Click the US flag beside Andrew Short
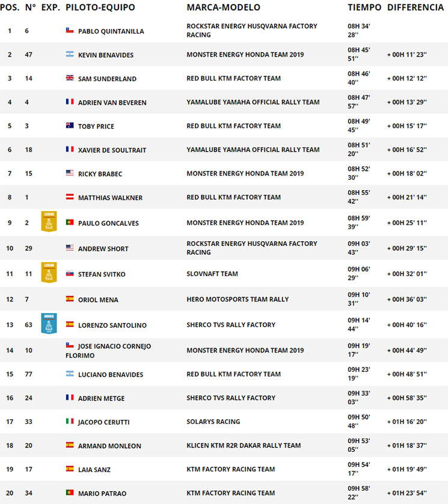This screenshot has height=504, width=448. tap(70, 248)
